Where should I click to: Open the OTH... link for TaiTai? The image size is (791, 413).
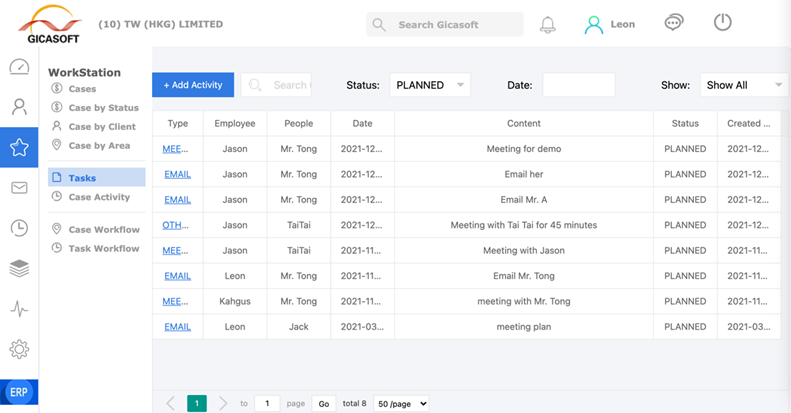pyautogui.click(x=176, y=225)
